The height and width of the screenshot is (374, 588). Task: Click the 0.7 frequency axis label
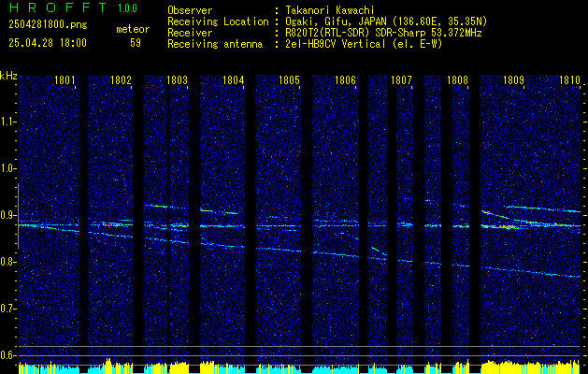[x=7, y=309]
